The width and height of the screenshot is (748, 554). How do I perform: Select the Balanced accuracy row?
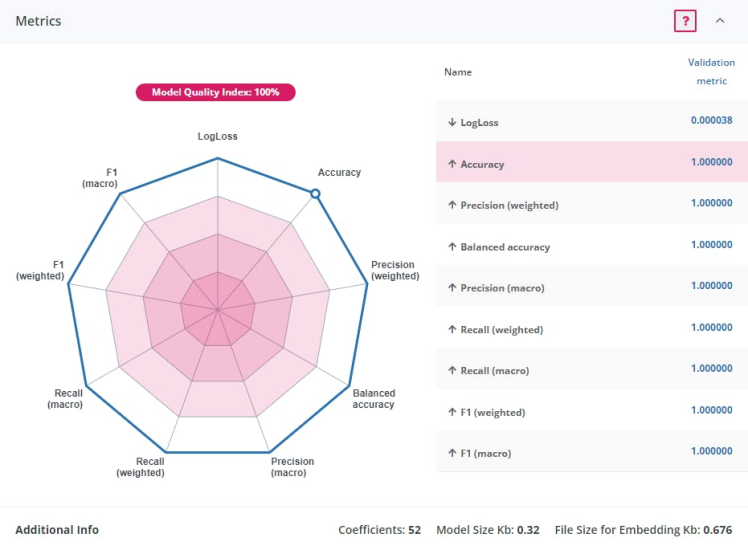pos(591,246)
